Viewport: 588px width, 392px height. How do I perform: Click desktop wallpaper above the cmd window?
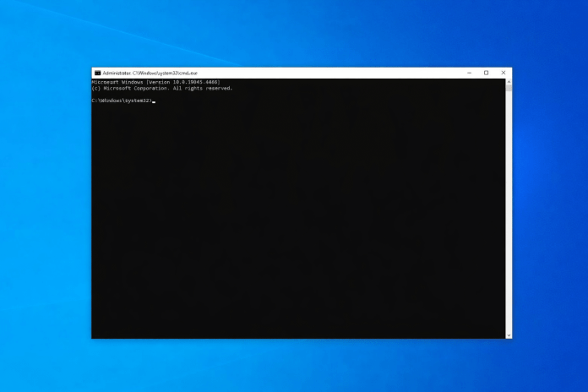[x=296, y=34]
